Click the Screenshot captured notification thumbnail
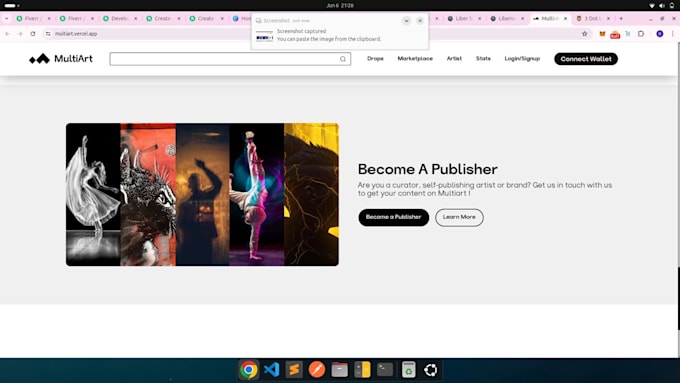This screenshot has height=383, width=680. 264,36
